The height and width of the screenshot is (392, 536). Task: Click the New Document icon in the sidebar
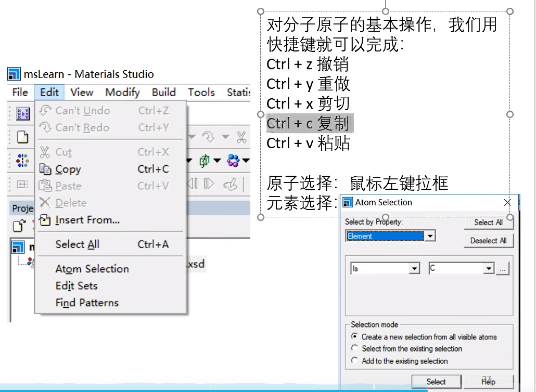coord(22,137)
